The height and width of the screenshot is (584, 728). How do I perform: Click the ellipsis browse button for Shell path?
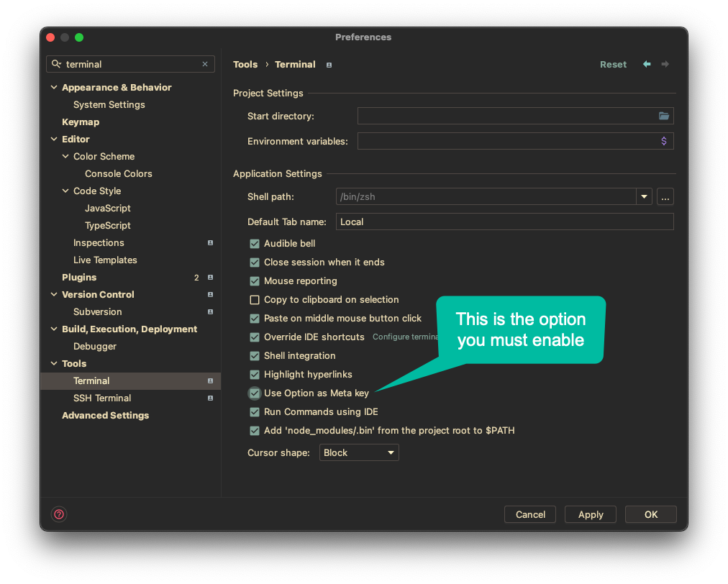(665, 197)
